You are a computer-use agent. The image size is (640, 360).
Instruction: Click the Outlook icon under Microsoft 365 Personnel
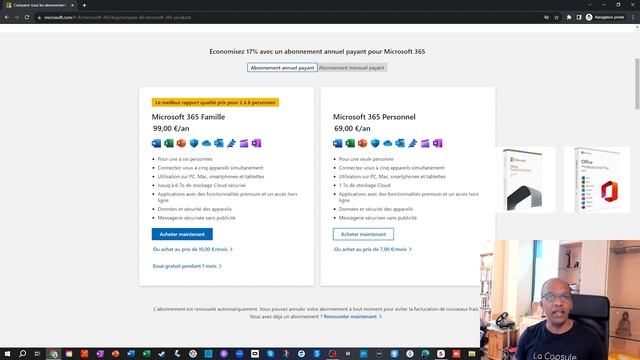coord(400,143)
